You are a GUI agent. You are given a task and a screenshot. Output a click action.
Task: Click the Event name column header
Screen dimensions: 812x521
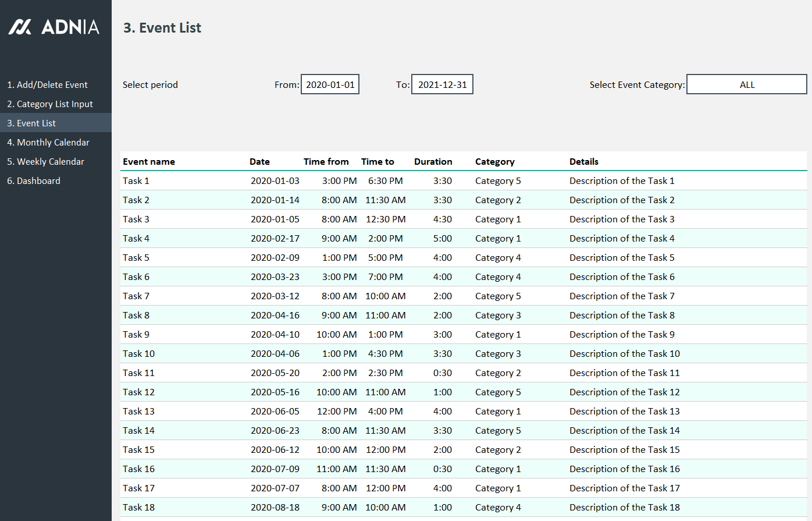pyautogui.click(x=149, y=161)
